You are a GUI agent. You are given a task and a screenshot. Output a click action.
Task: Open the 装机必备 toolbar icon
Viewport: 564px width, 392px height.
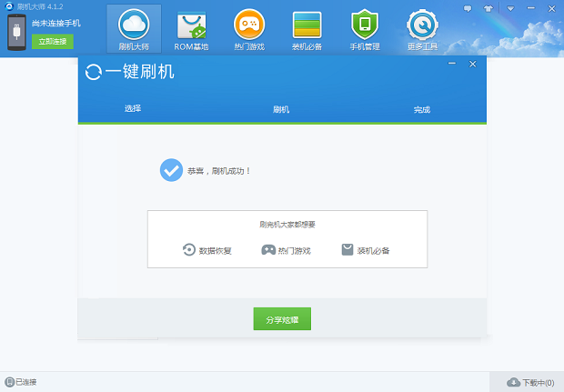point(307,29)
